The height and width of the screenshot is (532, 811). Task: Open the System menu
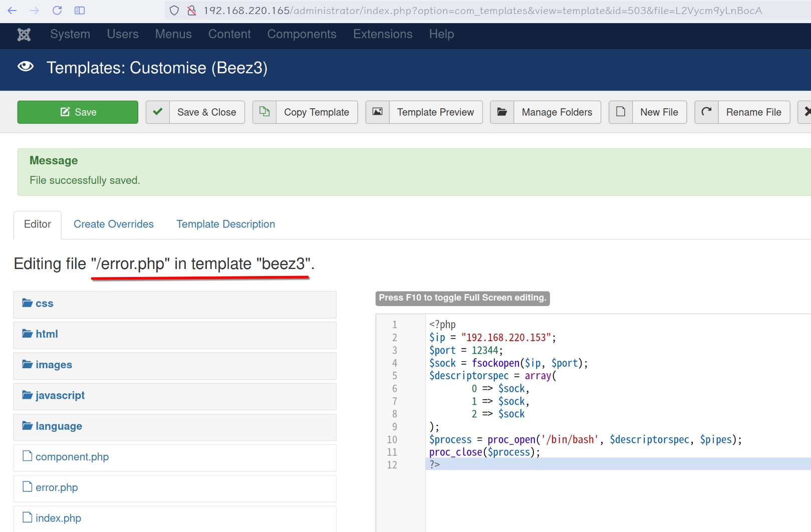[x=70, y=34]
